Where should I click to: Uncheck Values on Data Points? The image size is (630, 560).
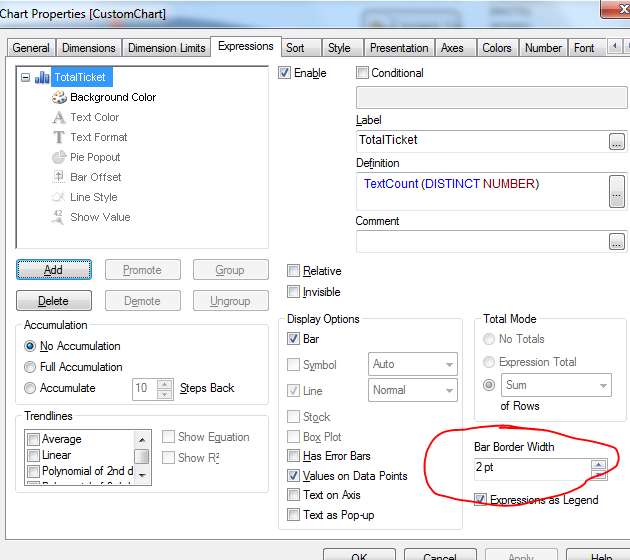tap(293, 476)
